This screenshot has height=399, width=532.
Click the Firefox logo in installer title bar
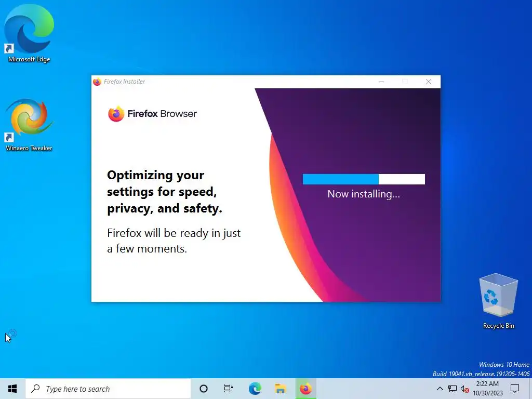[x=97, y=82]
